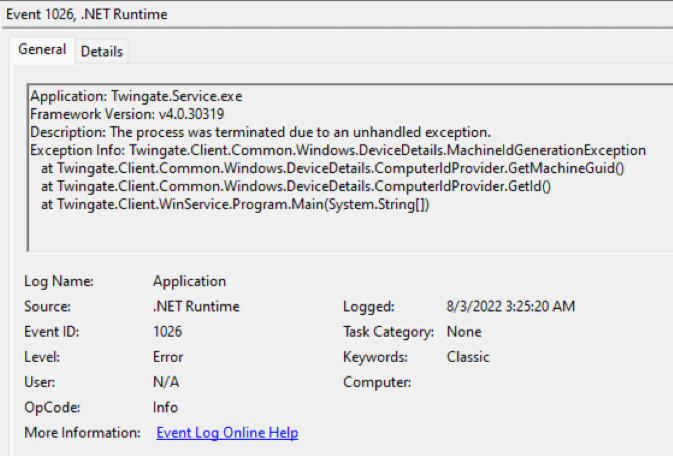Click the unhandled exception description line
Image resolution: width=673 pixels, height=456 pixels.
pos(261,132)
